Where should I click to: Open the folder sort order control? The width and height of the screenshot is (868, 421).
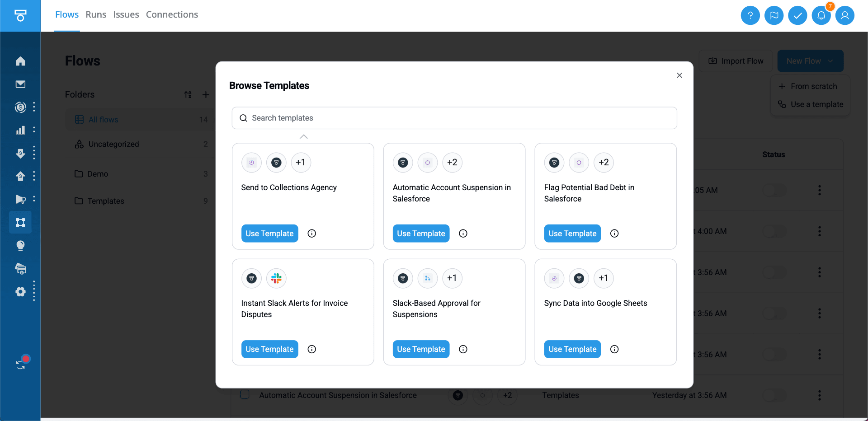point(188,94)
